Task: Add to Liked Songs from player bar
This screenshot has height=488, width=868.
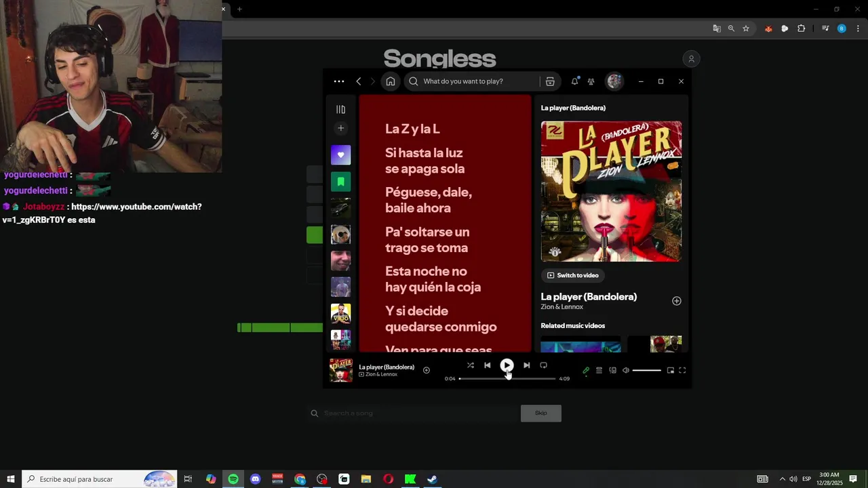Action: [x=427, y=370]
